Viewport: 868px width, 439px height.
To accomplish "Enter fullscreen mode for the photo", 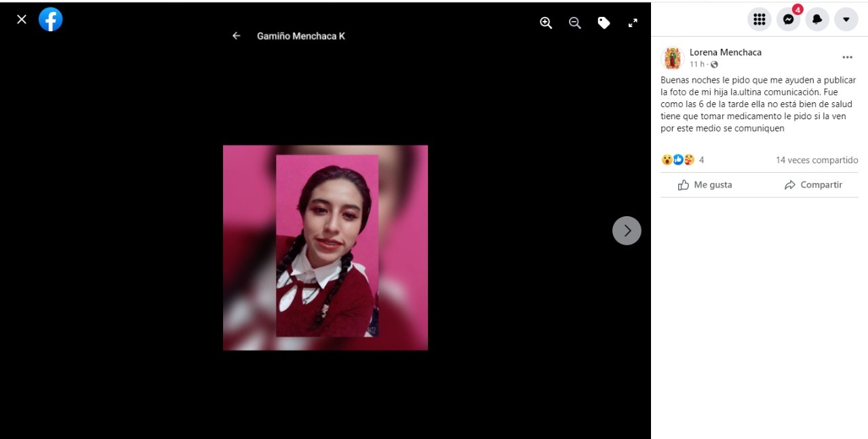I will point(633,23).
